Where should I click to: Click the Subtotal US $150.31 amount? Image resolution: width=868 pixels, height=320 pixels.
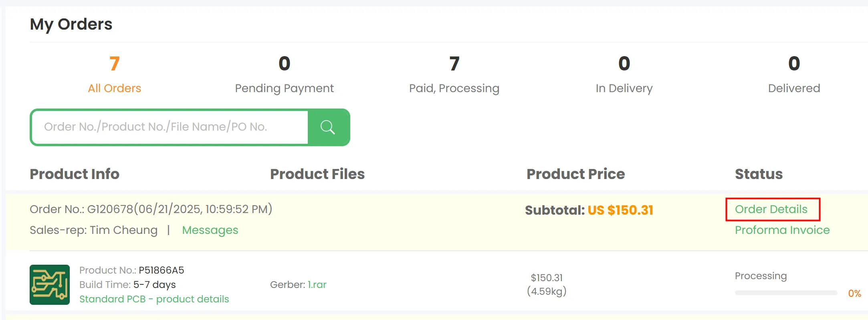[620, 210]
